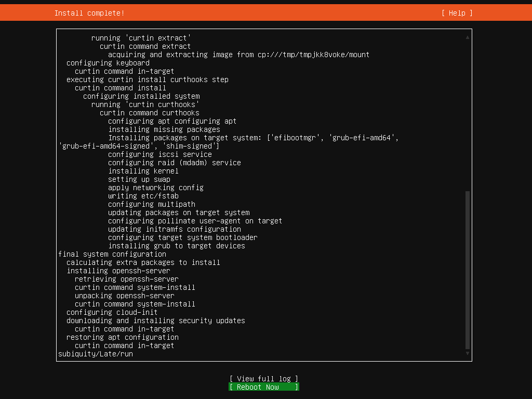
Task: Click 'restoring apt configuration' log line
Action: 123,337
